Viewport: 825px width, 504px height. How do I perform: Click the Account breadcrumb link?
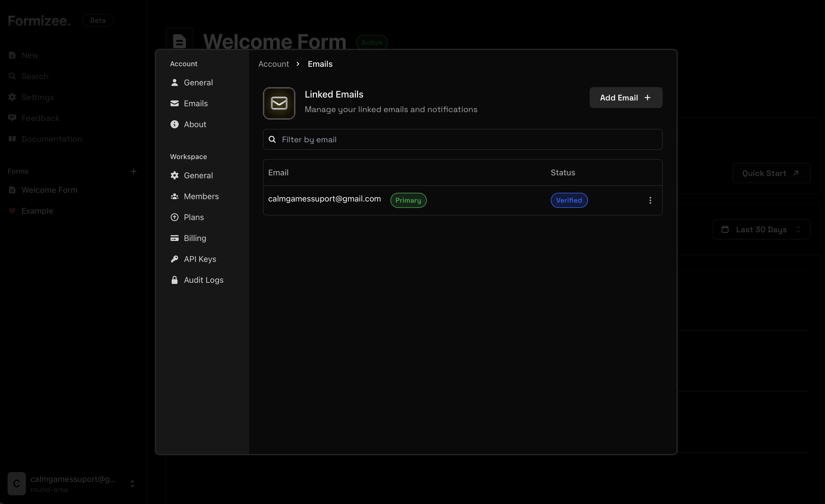click(x=274, y=64)
